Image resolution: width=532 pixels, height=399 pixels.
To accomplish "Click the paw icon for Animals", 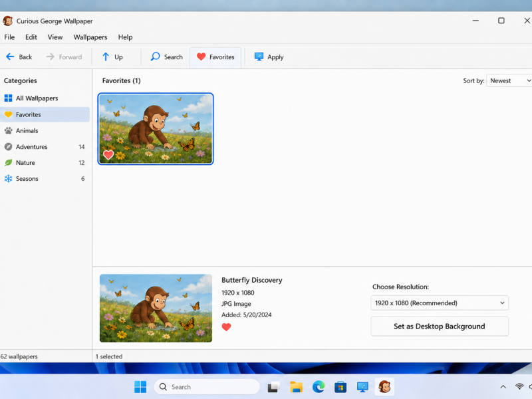I will coord(8,130).
